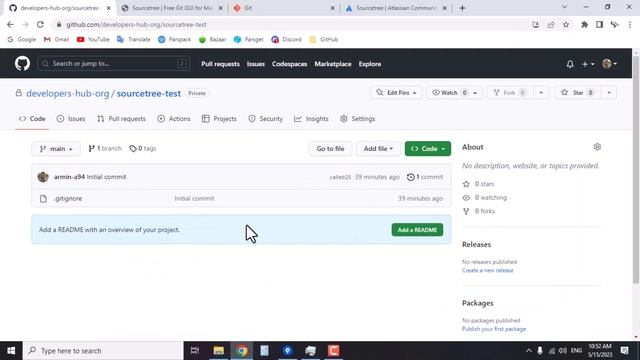Screen dimensions: 640x360
Task: Select the Code tab
Action: (32, 119)
